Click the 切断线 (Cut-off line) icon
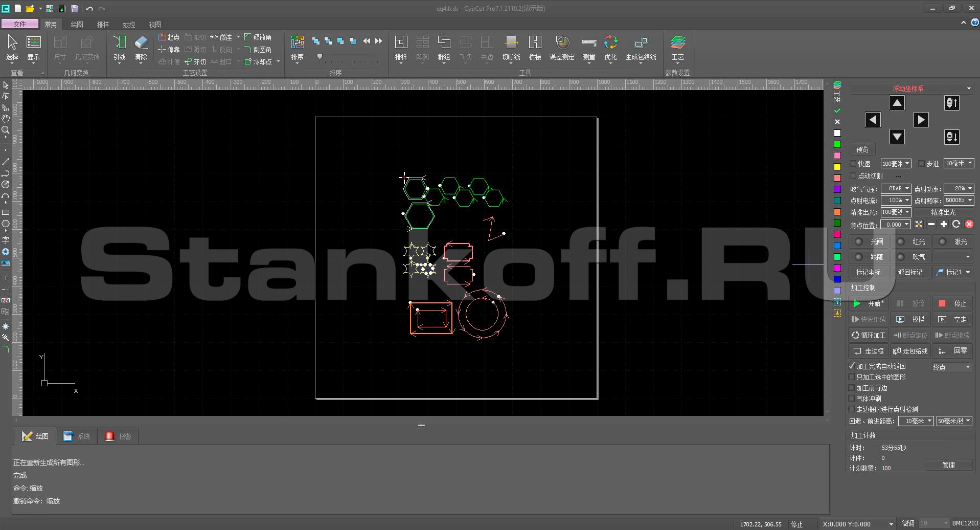The width and height of the screenshot is (980, 530). coord(511,48)
